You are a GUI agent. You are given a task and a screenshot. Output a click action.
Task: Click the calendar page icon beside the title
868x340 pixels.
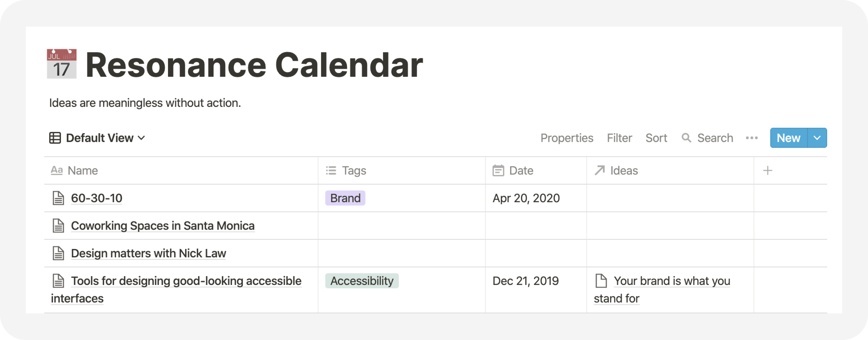pos(62,64)
